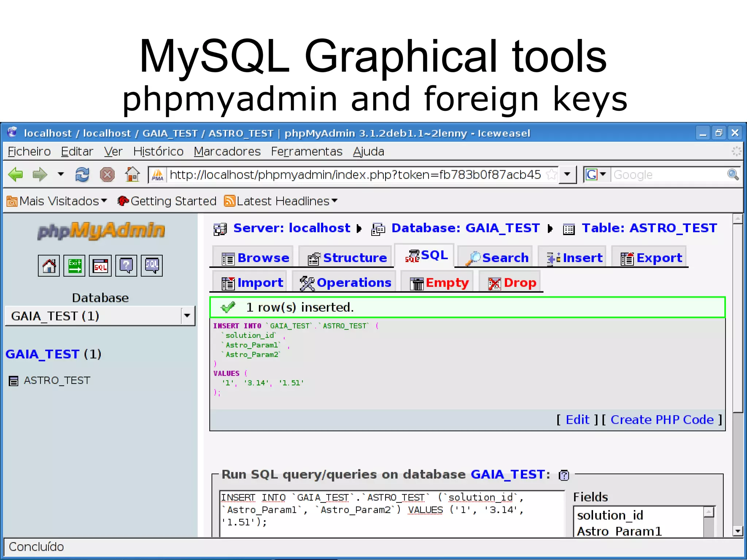Click the Server: localhost breadcrumb
747x560 pixels.
[x=292, y=228]
